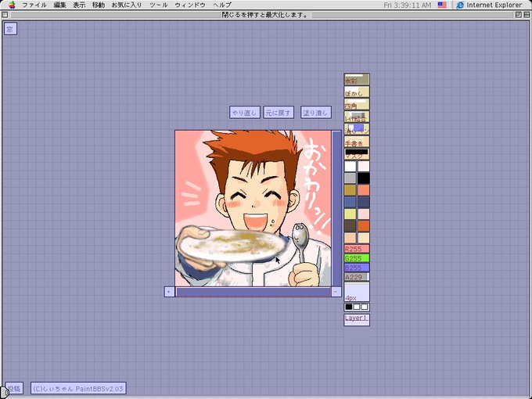The image size is (532, 399).
Task: Select the ぼかし blur tool
Action: [357, 92]
